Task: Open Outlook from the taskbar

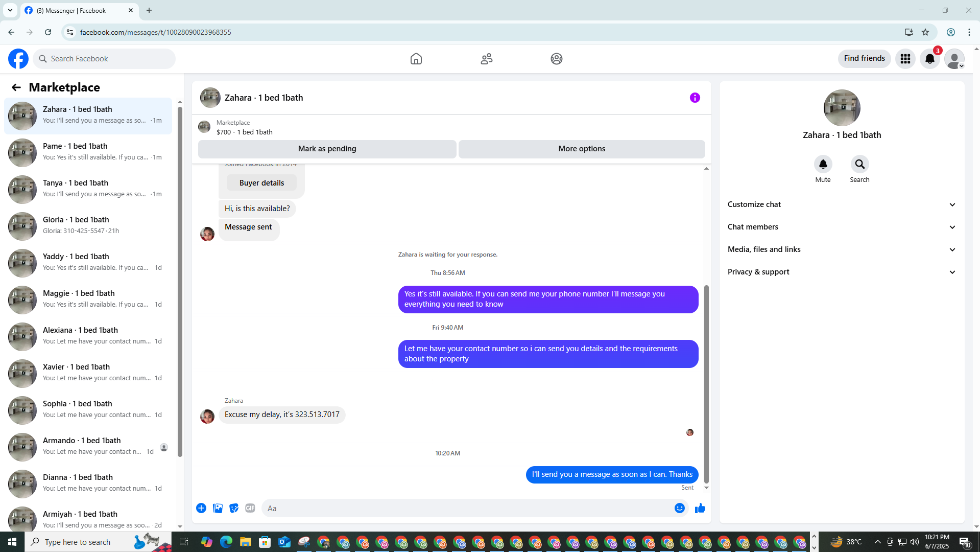Action: (x=284, y=542)
